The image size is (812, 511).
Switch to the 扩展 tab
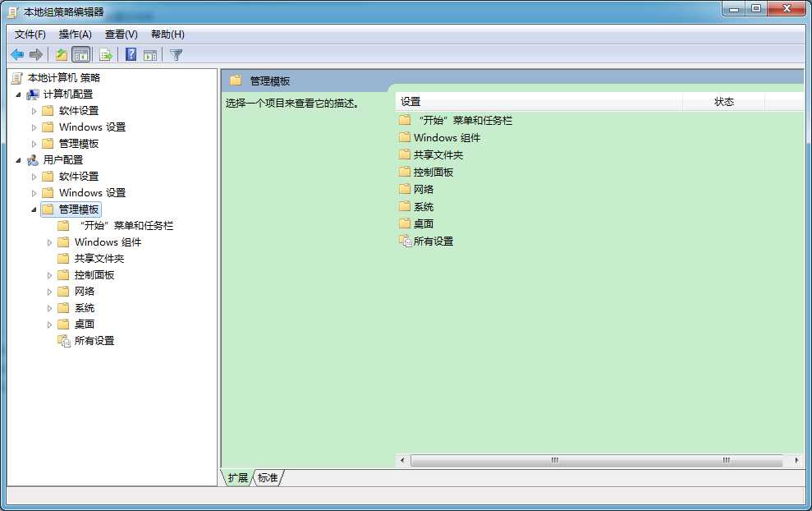(x=236, y=476)
